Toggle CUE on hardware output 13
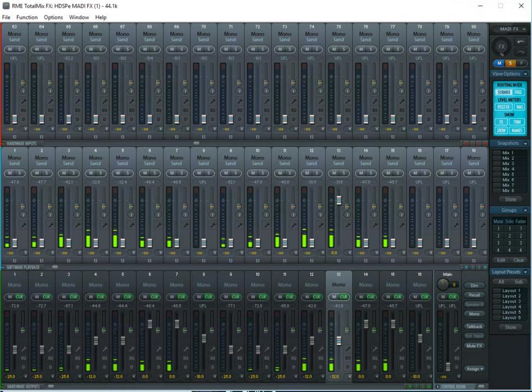Image resolution: width=532 pixels, height=392 pixels. [x=344, y=297]
